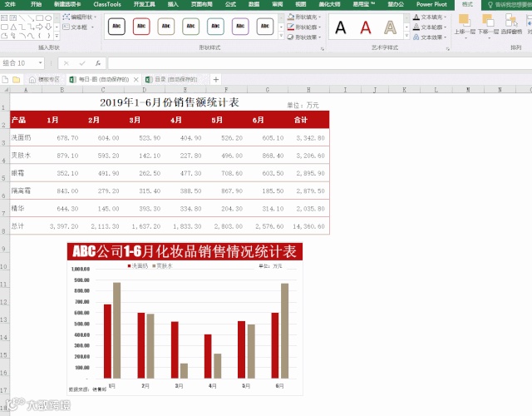Click the chart title ABC公司1-6月化妆品销售情况统计表
Viewport: 532px width, 416px height.
tap(185, 251)
